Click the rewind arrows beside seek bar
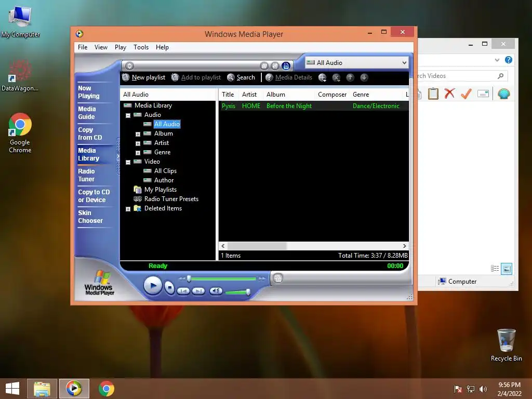Viewport: 532px width, 399px height. pyautogui.click(x=182, y=279)
